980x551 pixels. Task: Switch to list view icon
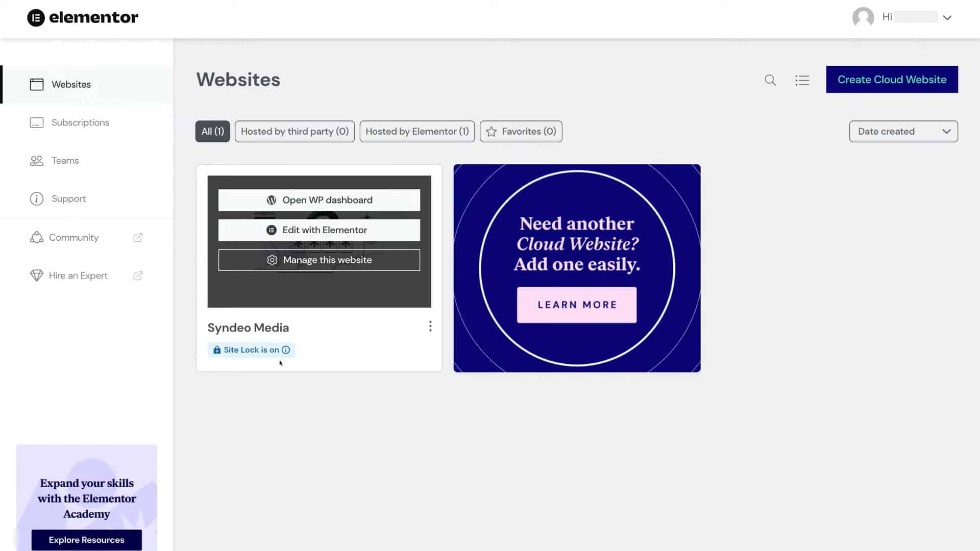coord(802,80)
